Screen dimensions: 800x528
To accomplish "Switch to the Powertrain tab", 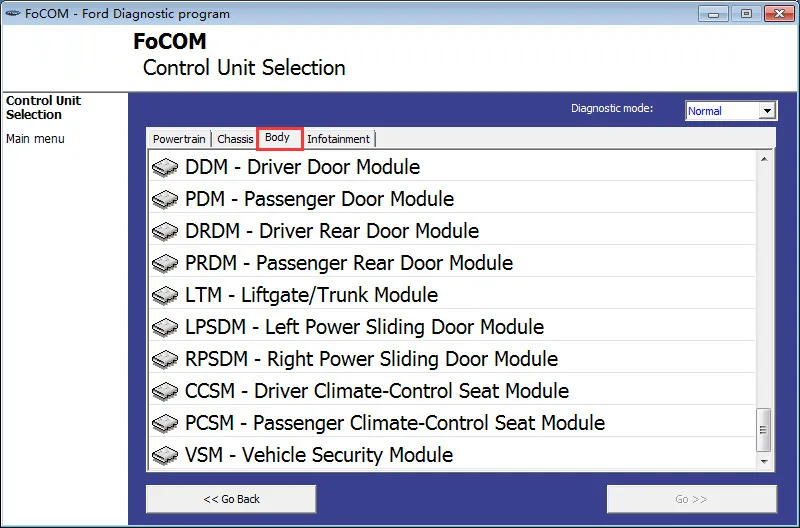I will pos(179,139).
